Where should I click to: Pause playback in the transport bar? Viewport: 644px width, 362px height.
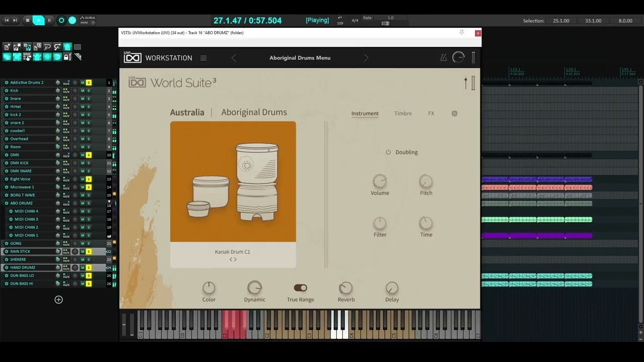click(x=49, y=20)
